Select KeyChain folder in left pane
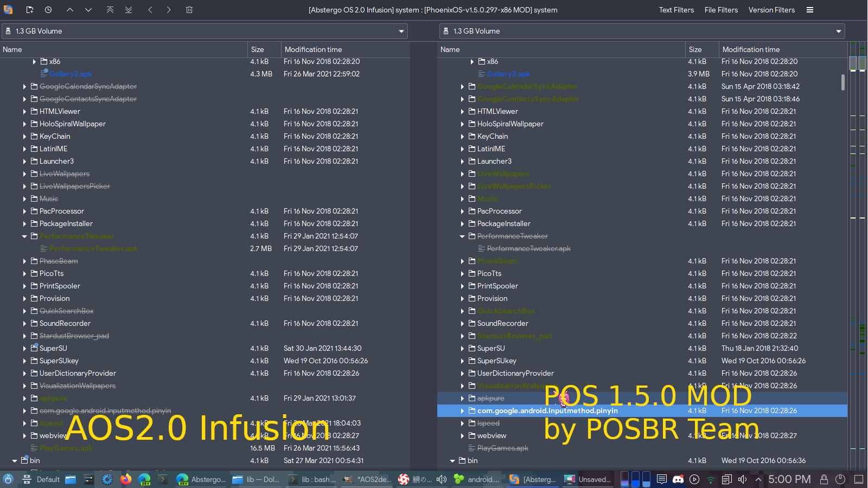Viewport: 868px width, 488px height. pyautogui.click(x=55, y=137)
